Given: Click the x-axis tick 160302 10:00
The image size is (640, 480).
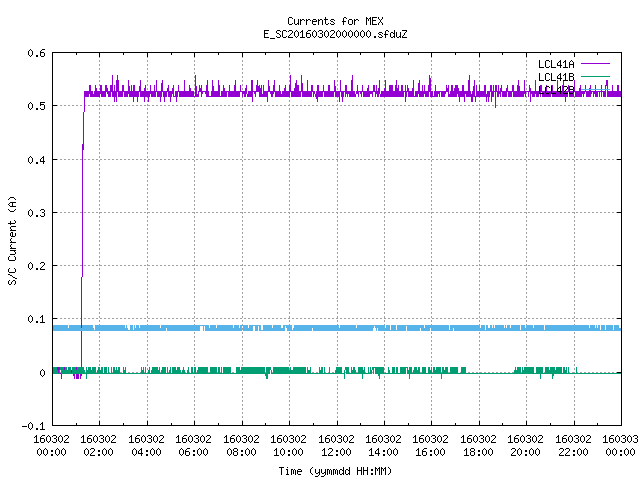Looking at the screenshot, I should 288,446.
